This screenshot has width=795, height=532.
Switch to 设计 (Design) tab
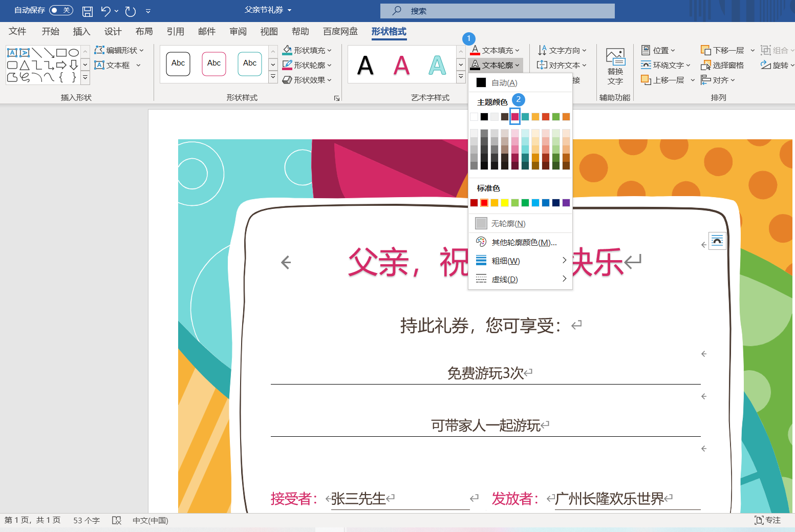pyautogui.click(x=113, y=31)
